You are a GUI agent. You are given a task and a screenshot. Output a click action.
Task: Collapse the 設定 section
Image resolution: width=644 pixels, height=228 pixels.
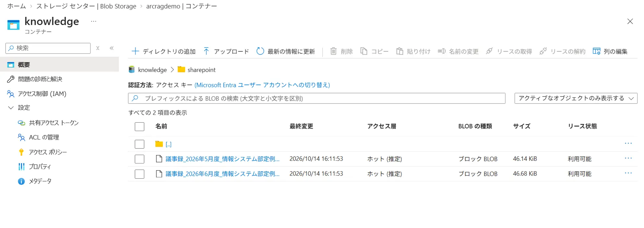[11, 108]
